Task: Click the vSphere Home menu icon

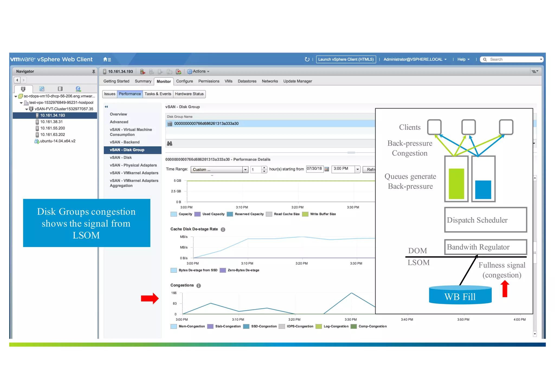Action: click(107, 59)
